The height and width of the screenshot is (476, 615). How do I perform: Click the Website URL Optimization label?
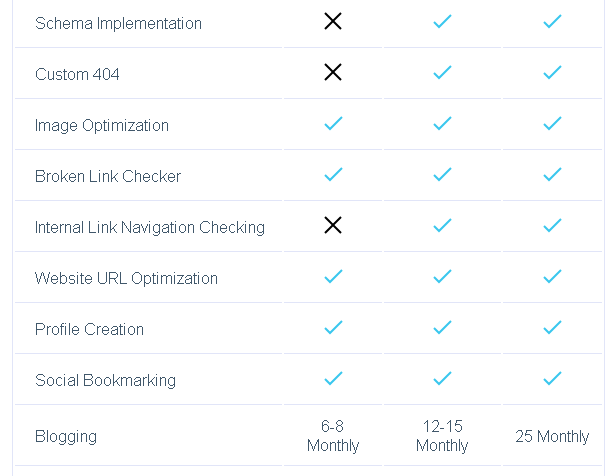pos(126,278)
